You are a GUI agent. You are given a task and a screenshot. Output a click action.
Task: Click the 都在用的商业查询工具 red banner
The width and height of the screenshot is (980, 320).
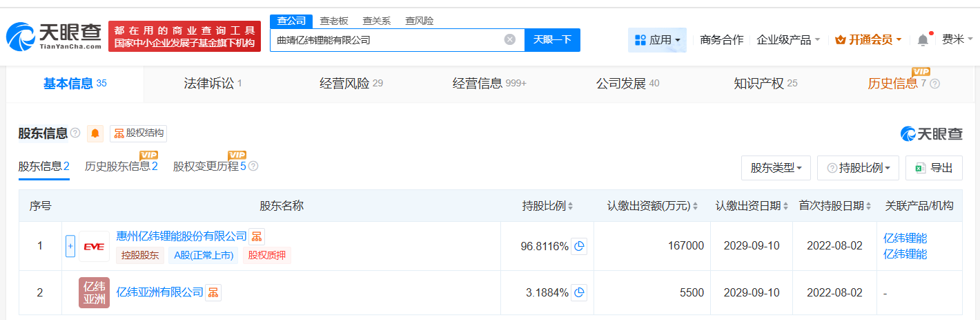tap(185, 36)
